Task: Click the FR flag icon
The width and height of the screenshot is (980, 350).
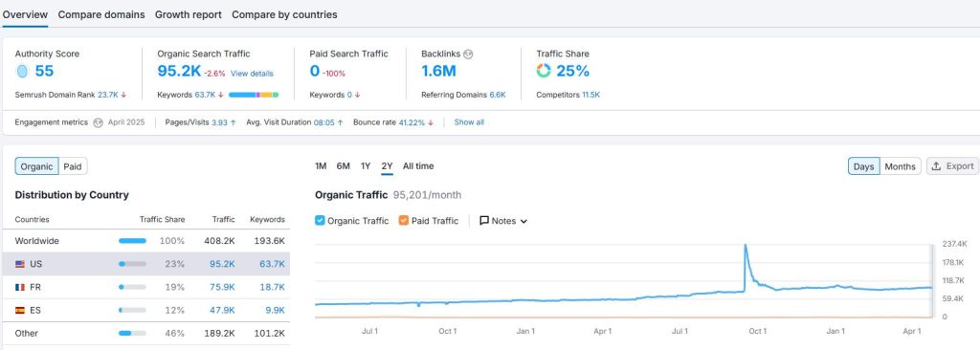Action: point(20,288)
